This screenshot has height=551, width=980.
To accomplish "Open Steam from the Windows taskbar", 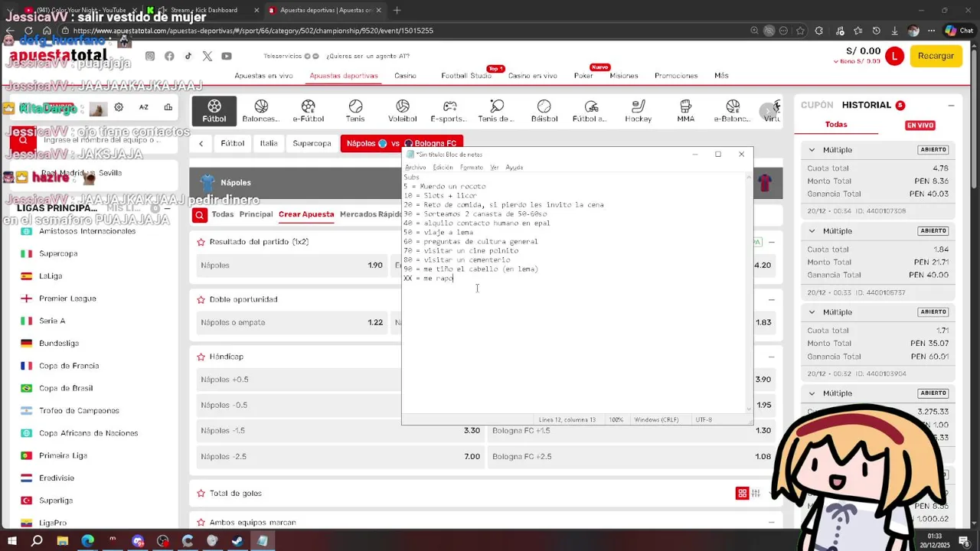I will (237, 540).
